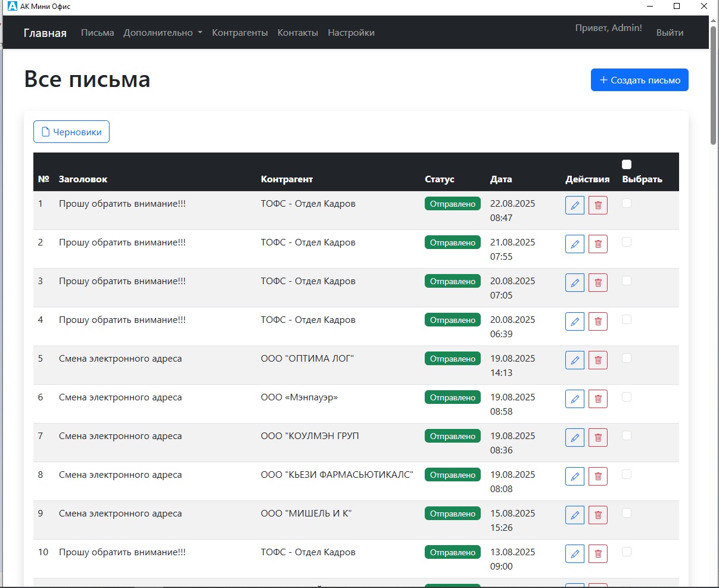Edit letter number 1 with pencil icon
The height and width of the screenshot is (588, 719).
tap(575, 206)
